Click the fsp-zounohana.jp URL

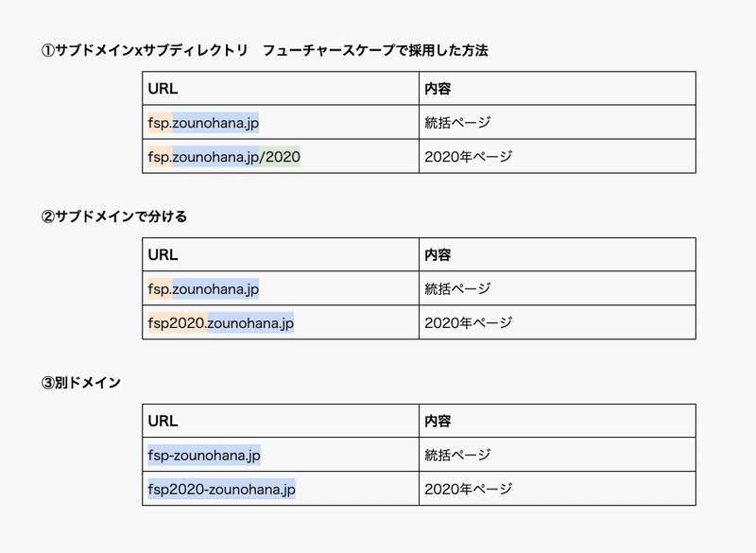(x=204, y=455)
